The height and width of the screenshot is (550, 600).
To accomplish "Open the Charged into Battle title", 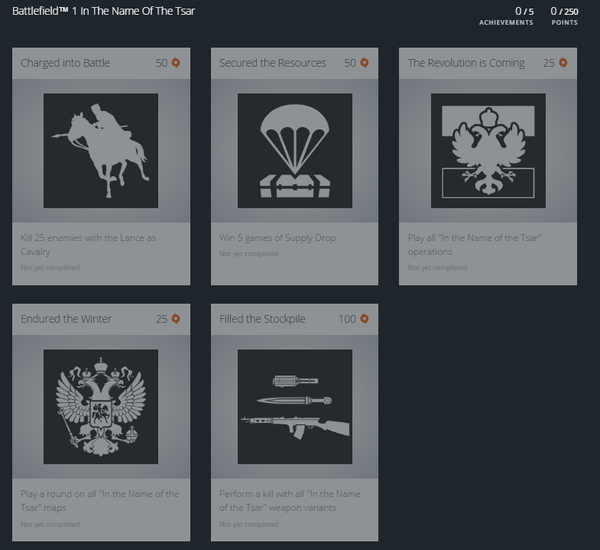I will [x=65, y=63].
